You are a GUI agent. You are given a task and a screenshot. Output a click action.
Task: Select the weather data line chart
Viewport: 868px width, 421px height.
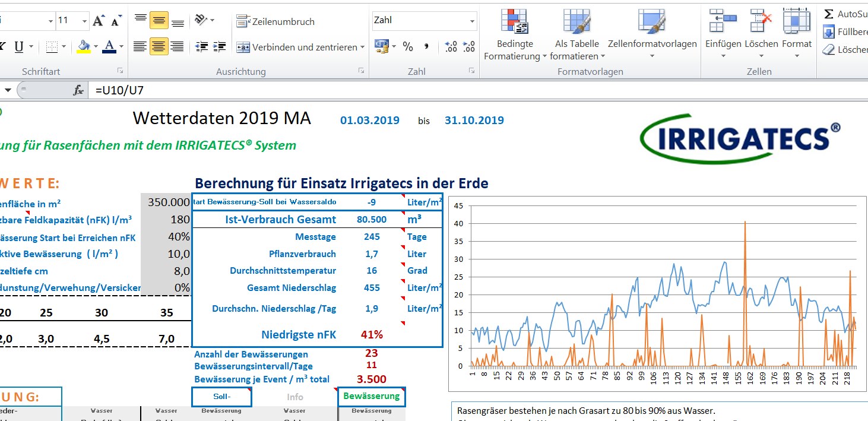655,293
